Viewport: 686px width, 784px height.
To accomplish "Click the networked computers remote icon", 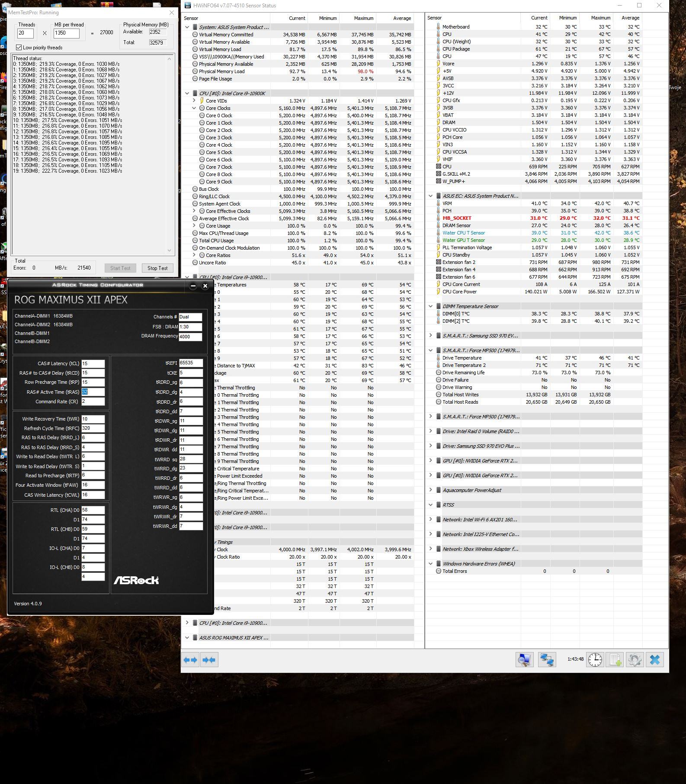I will (547, 660).
